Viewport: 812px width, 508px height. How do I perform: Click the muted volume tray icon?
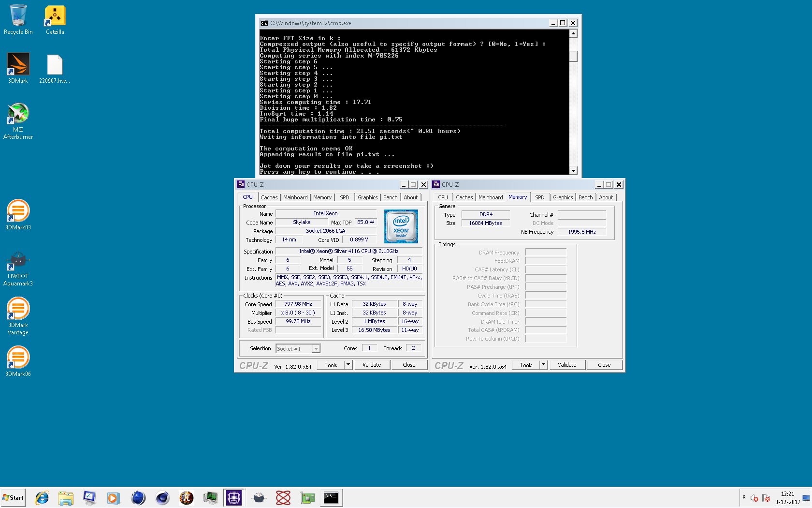(x=754, y=498)
